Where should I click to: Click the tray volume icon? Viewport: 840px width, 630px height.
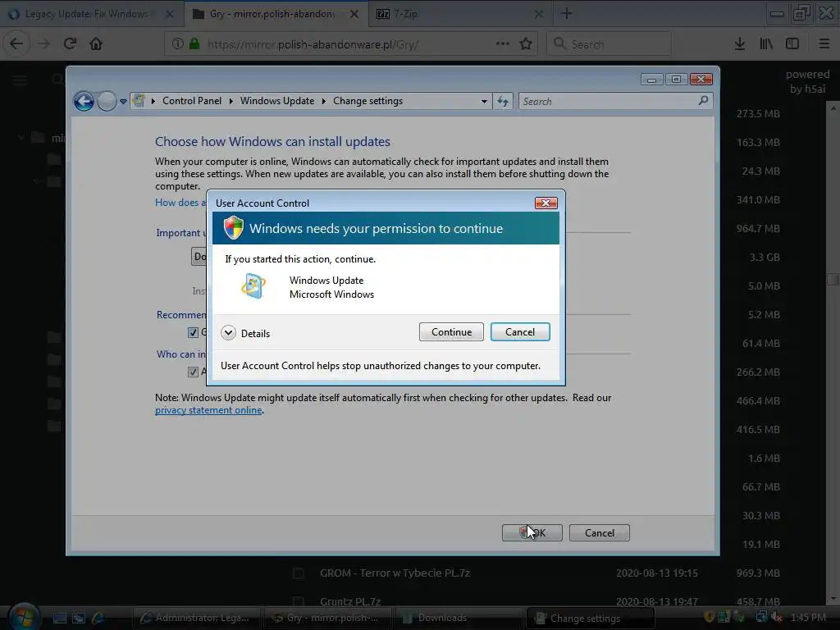point(775,618)
